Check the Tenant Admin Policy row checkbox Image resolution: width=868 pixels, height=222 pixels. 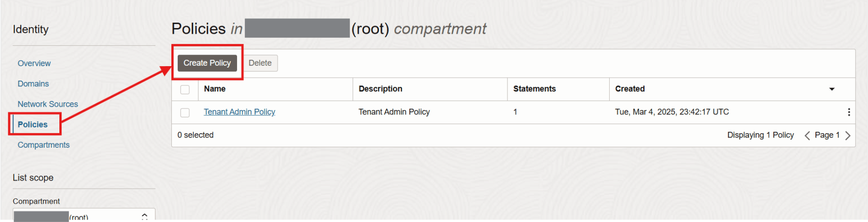(x=185, y=112)
